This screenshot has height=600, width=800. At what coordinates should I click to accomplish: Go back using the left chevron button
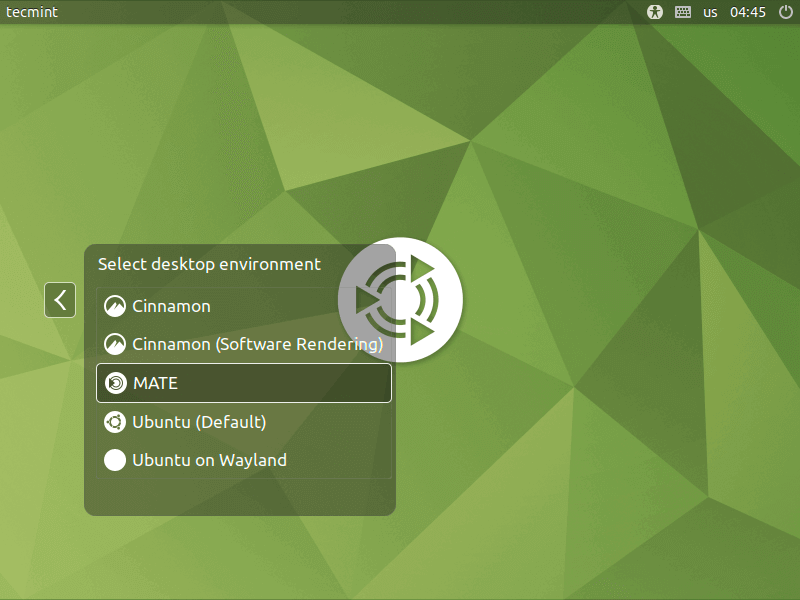(60, 300)
